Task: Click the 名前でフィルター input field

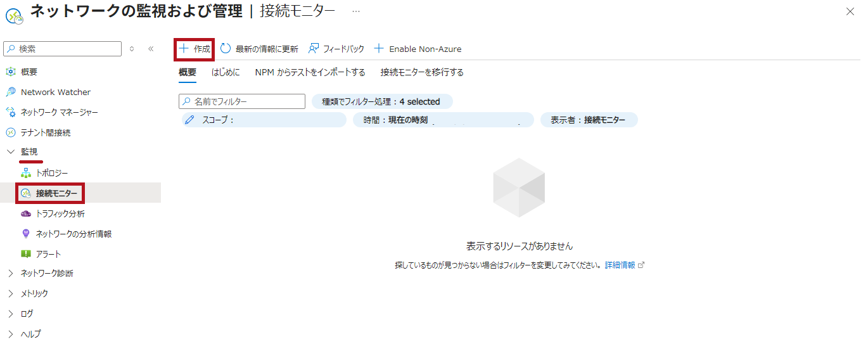Action: coord(242,101)
